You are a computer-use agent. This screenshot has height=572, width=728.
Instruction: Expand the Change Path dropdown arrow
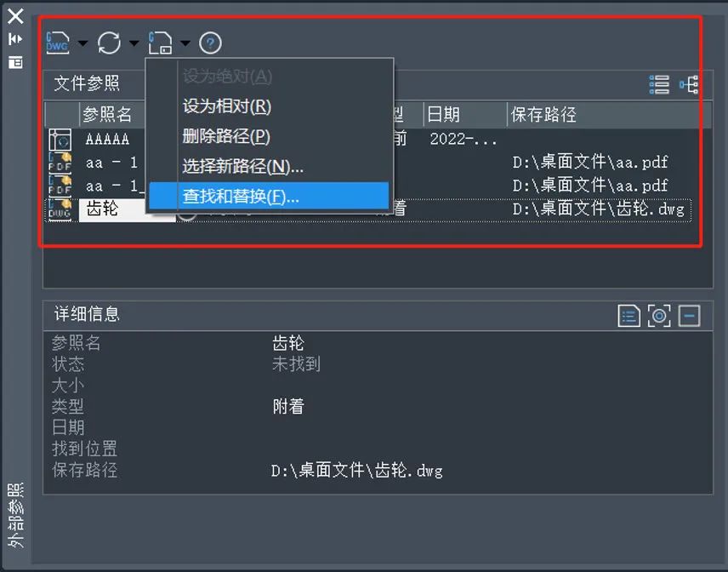(185, 43)
